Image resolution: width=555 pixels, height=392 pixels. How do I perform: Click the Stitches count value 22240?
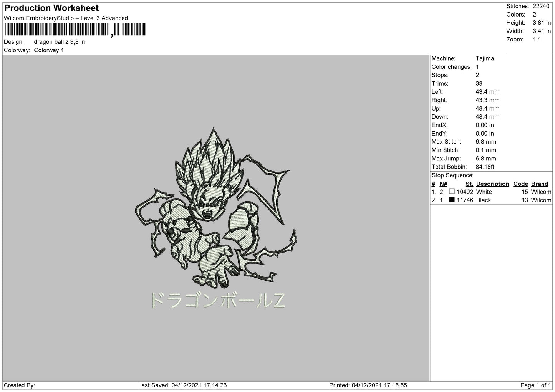coord(541,6)
